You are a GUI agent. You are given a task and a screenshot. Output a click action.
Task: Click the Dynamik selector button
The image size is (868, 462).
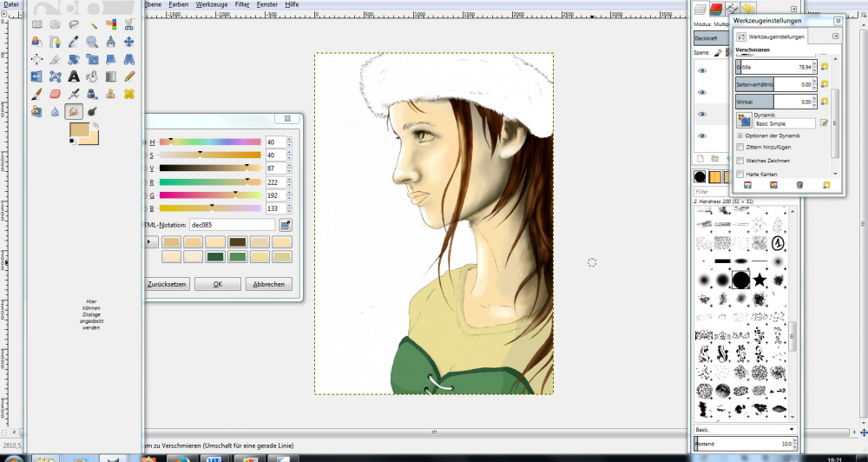point(744,120)
